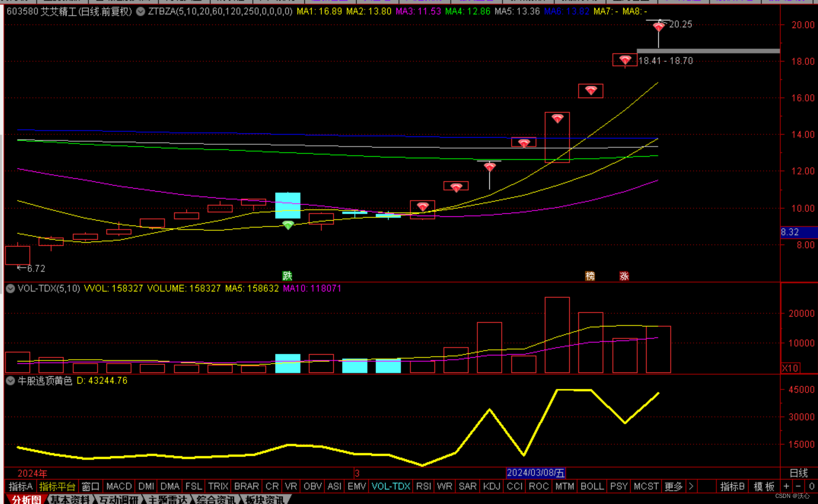The image size is (818, 504).
Task: Open the 综合资讯 bottom tab
Action: pyautogui.click(x=216, y=499)
